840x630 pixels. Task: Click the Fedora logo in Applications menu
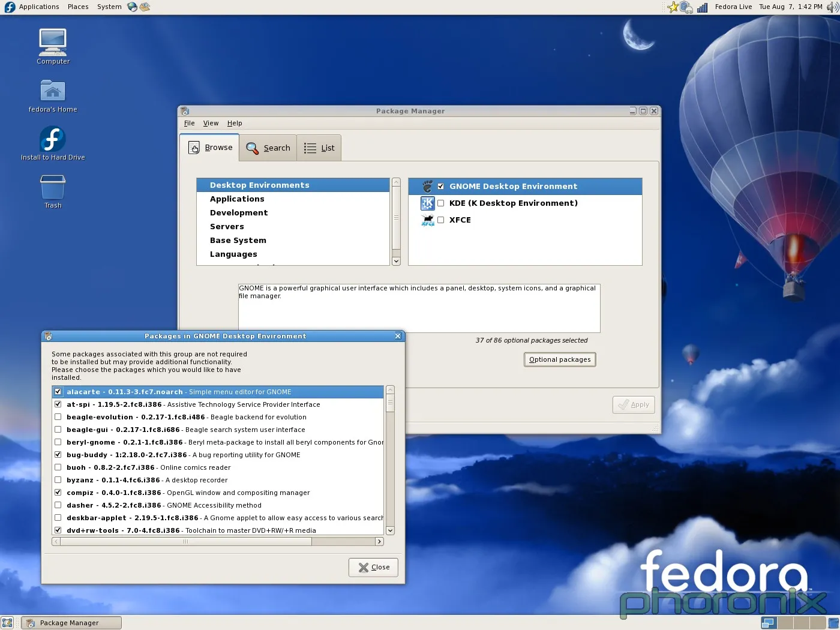[10, 7]
